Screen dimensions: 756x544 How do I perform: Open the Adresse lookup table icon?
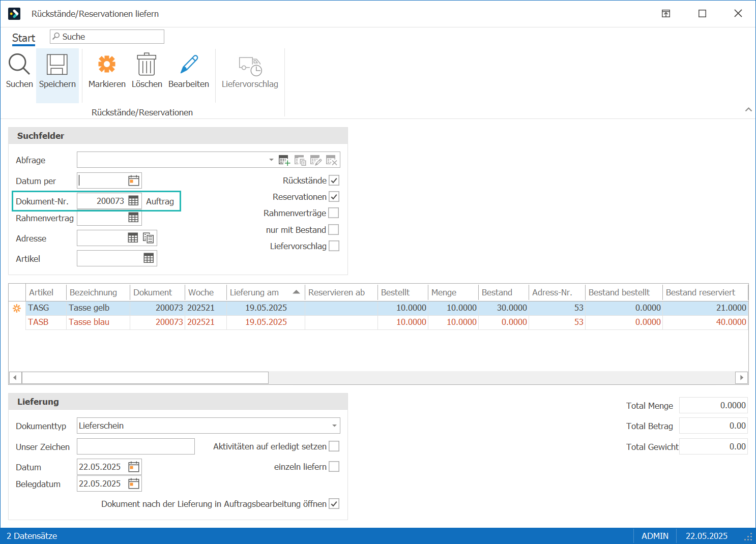click(x=133, y=238)
